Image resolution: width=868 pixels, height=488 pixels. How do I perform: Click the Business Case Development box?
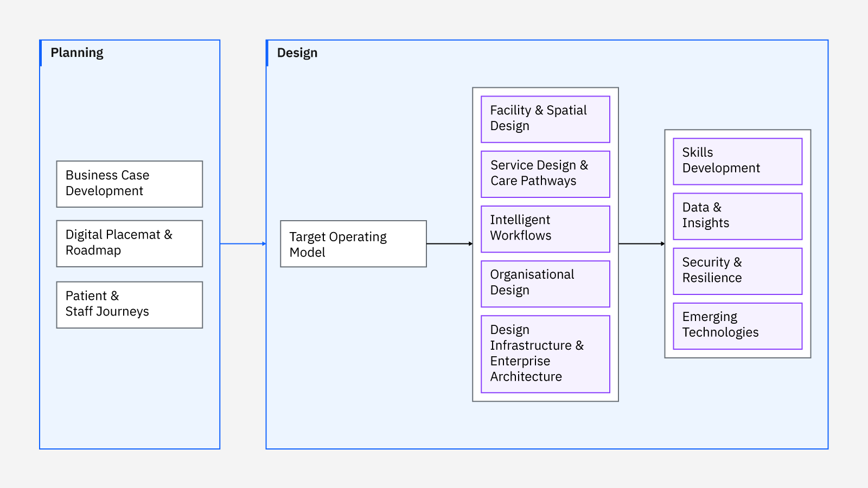(130, 184)
